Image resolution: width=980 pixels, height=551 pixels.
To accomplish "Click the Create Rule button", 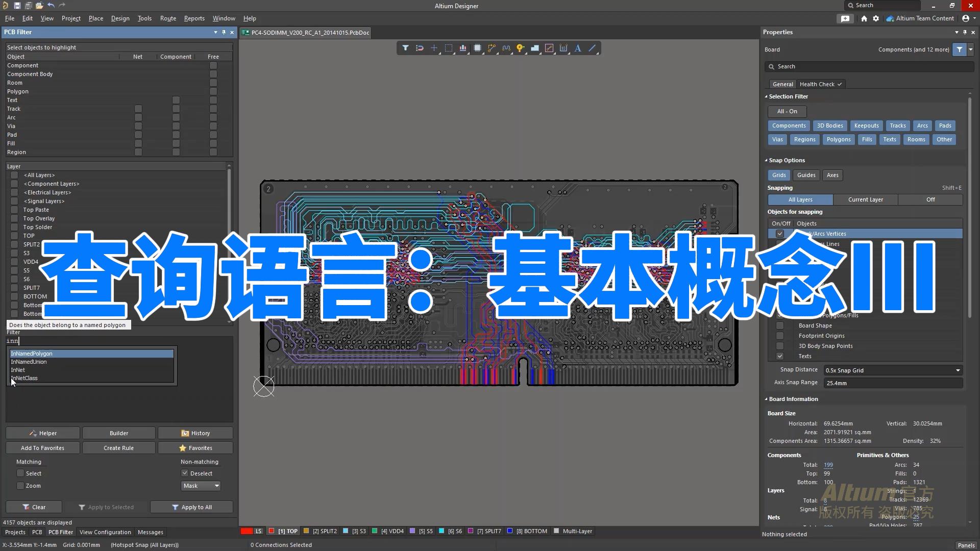I will [118, 447].
